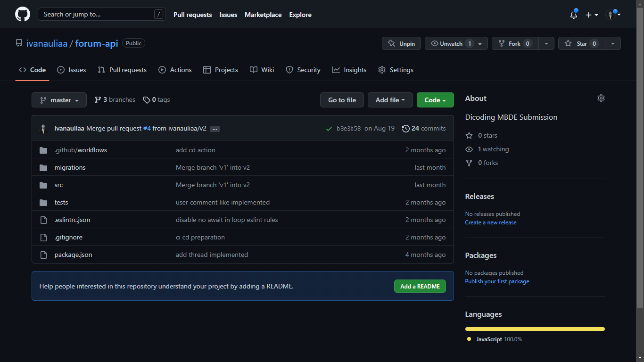The image size is (644, 362).
Task: Click the About settings gear icon
Action: [601, 98]
